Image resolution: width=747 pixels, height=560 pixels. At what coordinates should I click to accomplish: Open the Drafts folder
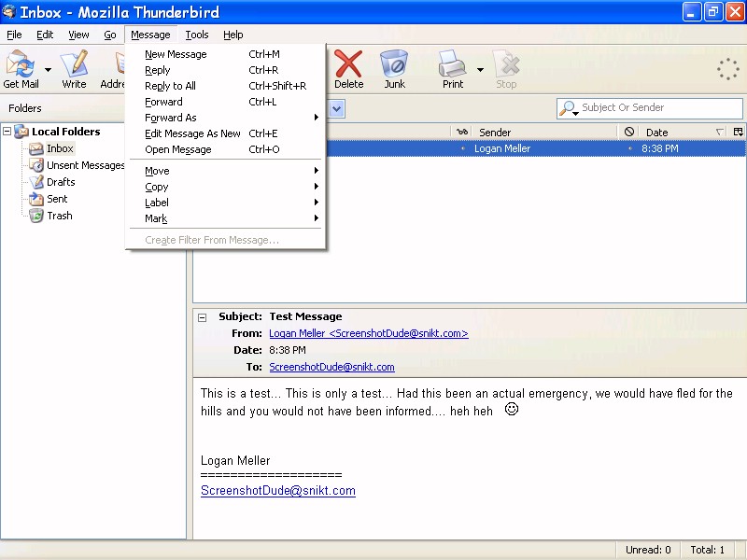pyautogui.click(x=52, y=182)
